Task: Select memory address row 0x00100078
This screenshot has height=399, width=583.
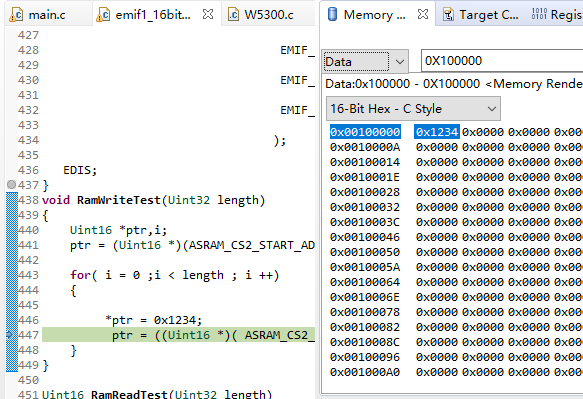Action: [365, 312]
